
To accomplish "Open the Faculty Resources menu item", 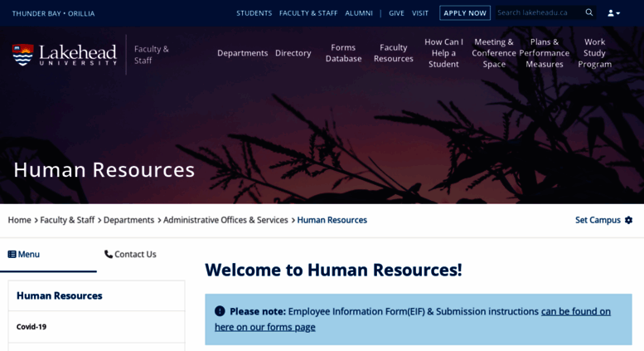I will pyautogui.click(x=393, y=53).
